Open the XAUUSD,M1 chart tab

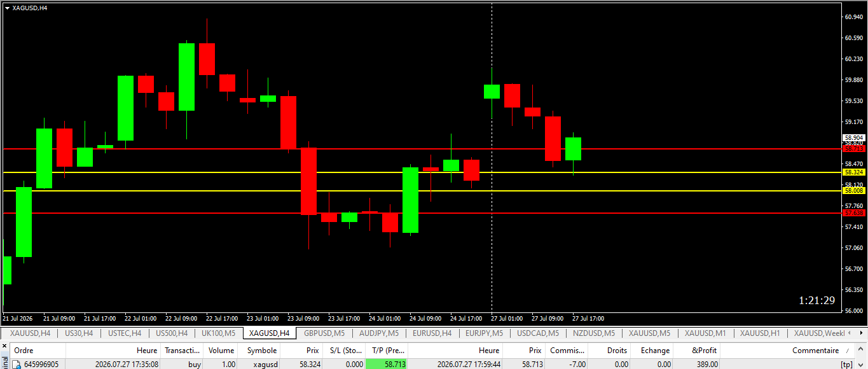pyautogui.click(x=705, y=333)
